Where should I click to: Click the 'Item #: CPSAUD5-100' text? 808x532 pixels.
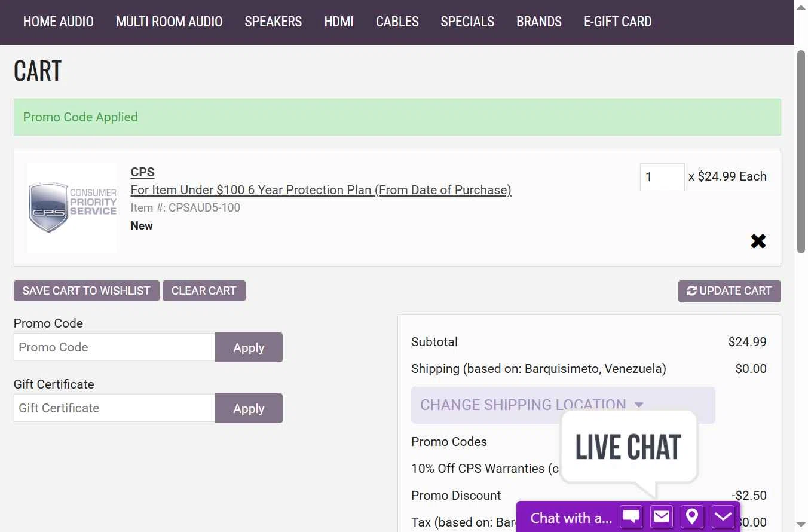(185, 208)
